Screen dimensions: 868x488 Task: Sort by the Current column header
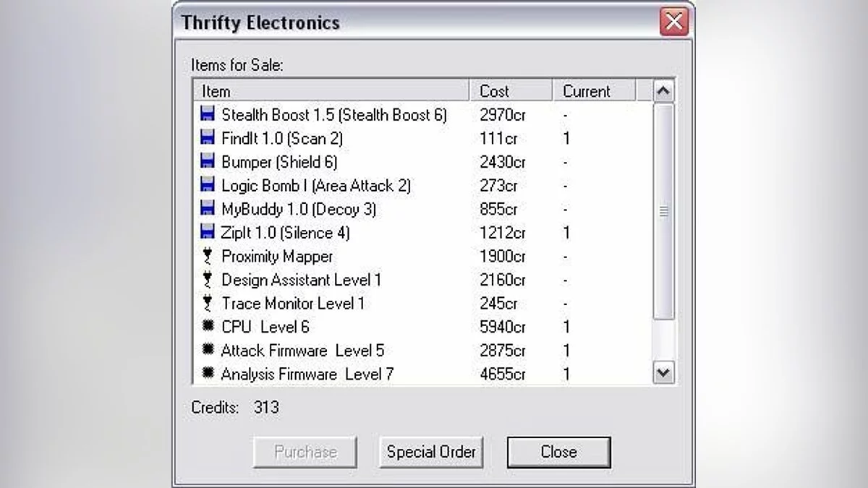pos(594,91)
